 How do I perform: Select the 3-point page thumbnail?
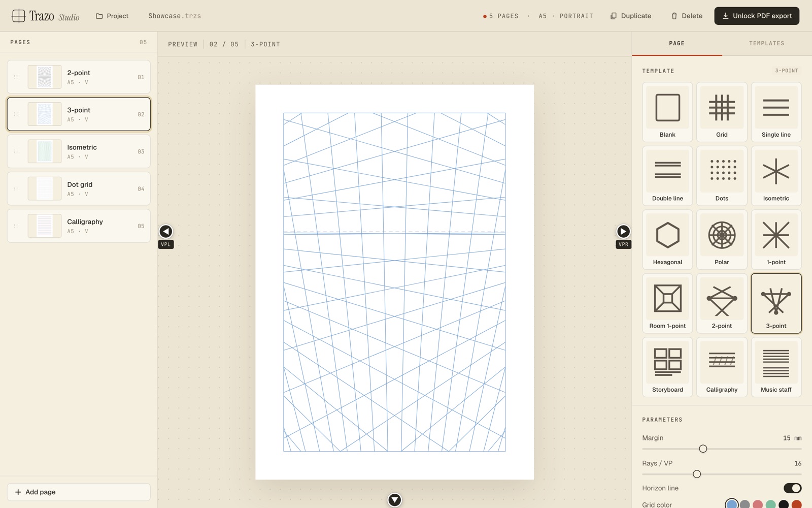pyautogui.click(x=45, y=114)
